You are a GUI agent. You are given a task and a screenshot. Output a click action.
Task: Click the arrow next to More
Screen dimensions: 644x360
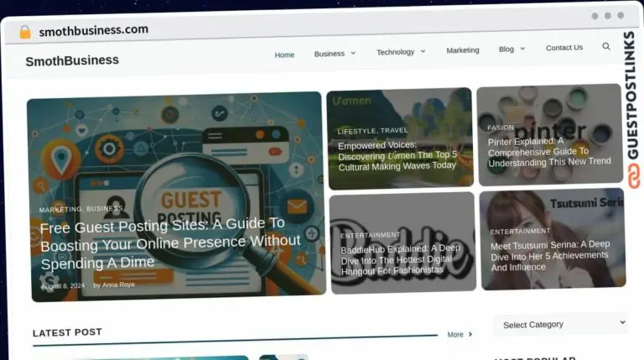click(470, 334)
